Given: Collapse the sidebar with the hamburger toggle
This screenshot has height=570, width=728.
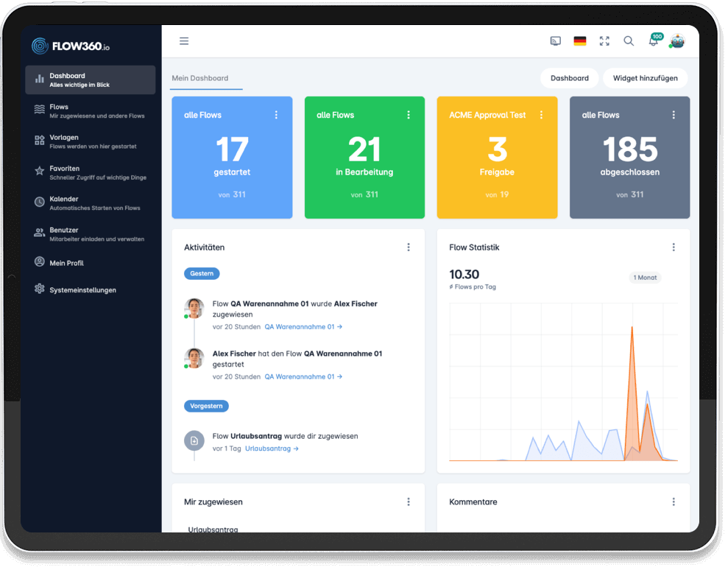Looking at the screenshot, I should (184, 41).
